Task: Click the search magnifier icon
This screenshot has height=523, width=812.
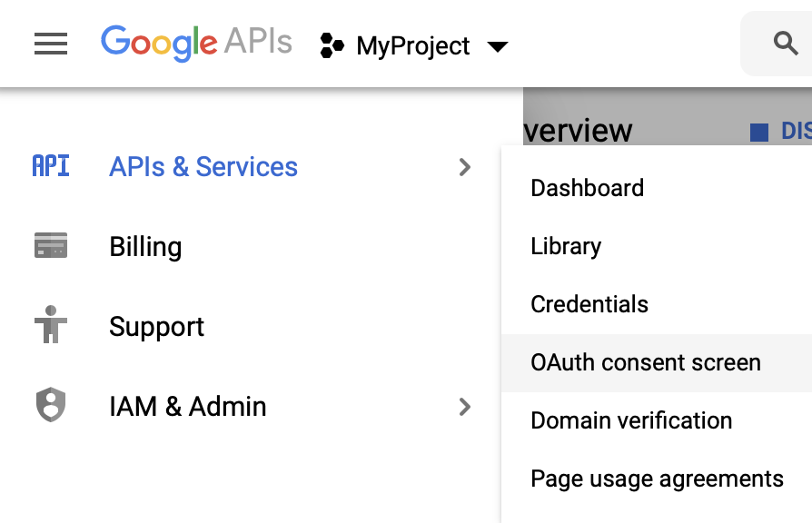Action: click(x=786, y=43)
